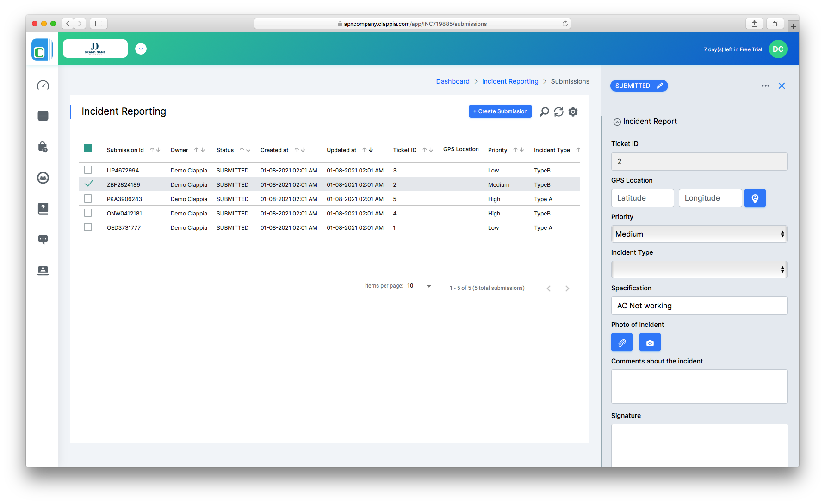This screenshot has width=825, height=504.
Task: Open the Incident Type dropdown
Action: point(699,270)
